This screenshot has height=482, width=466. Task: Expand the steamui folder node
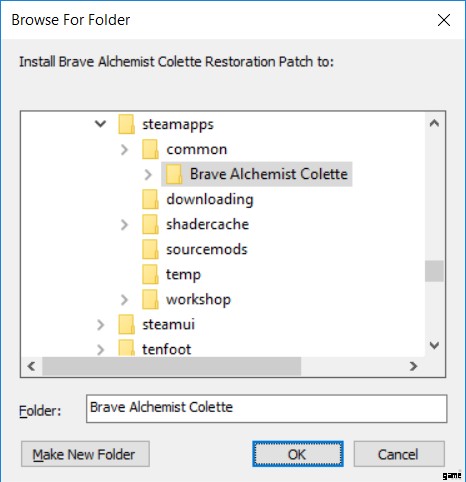(100, 325)
